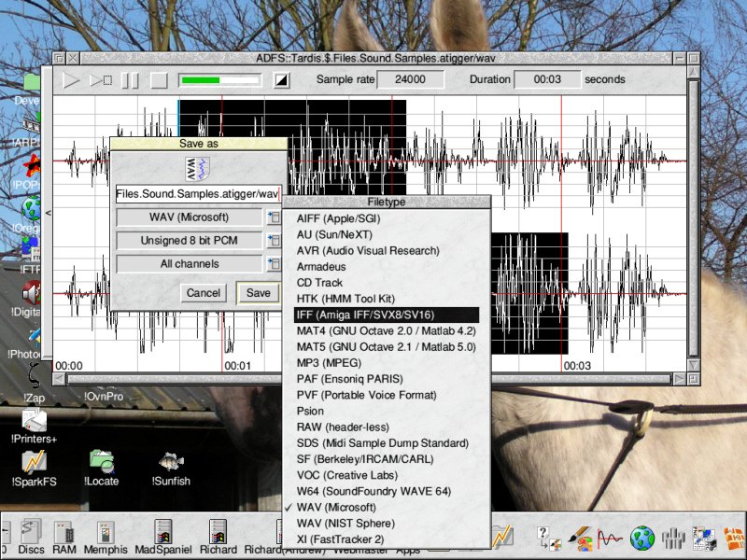This screenshot has width=747, height=560.
Task: Click the scroll right arrow under the waveform
Action: tap(680, 380)
